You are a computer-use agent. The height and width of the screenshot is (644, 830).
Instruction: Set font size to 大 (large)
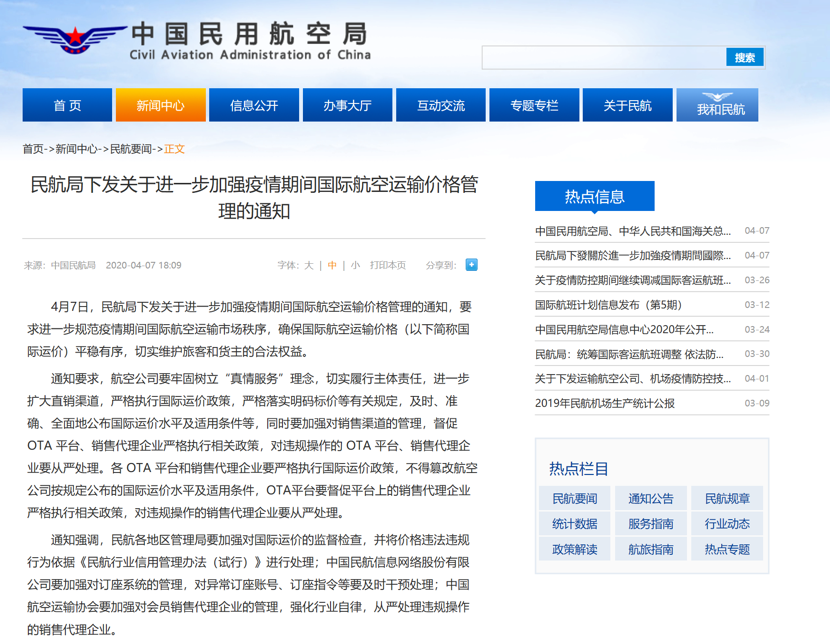[309, 266]
